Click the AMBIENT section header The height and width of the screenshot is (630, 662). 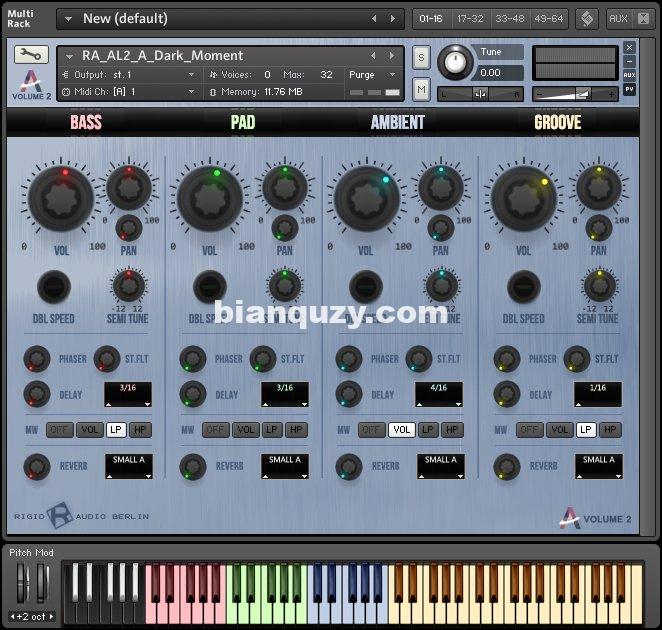pos(398,122)
